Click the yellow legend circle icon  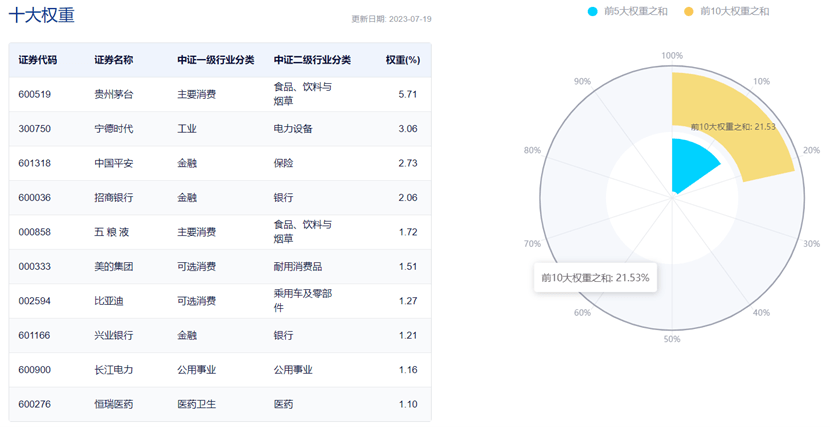point(688,11)
